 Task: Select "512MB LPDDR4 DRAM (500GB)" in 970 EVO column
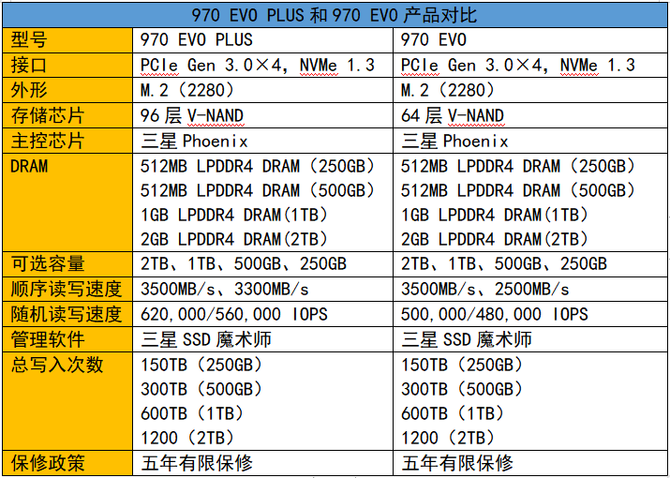click(519, 191)
